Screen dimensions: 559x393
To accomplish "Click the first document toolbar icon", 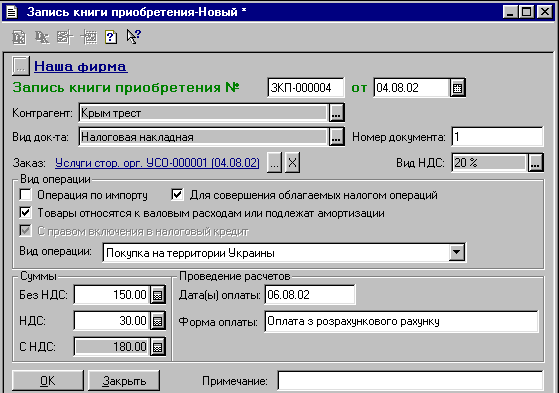I will pyautogui.click(x=19, y=37).
